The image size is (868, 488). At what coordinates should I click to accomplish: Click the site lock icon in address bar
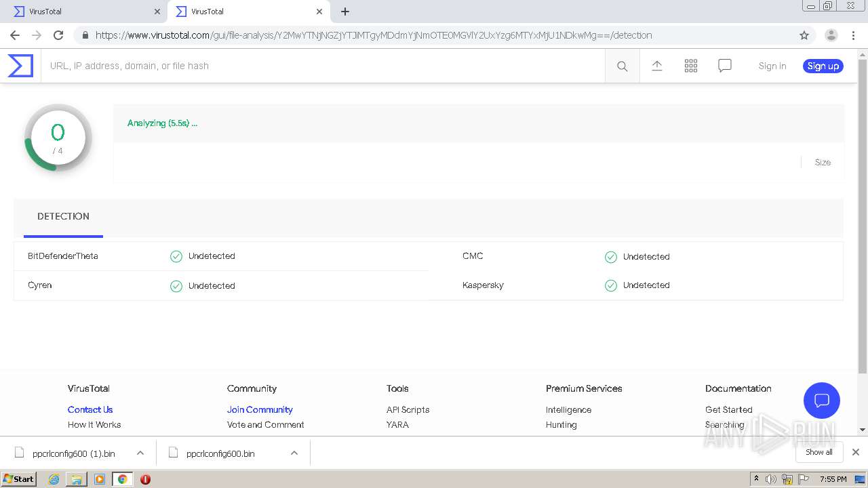(85, 35)
